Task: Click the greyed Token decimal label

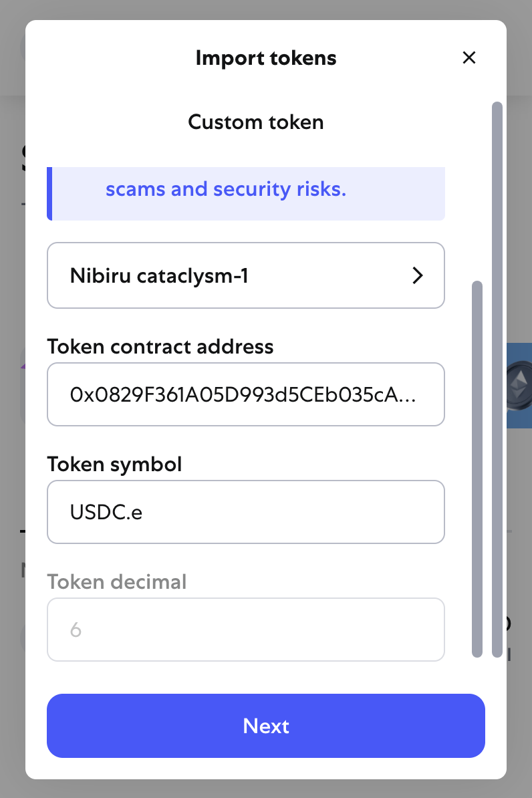Action: [117, 581]
